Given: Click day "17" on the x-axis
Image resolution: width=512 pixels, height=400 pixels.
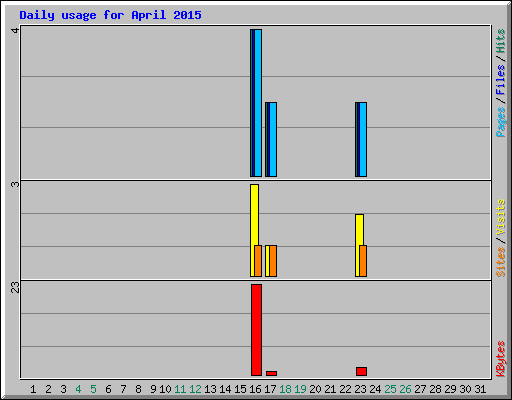Looking at the screenshot, I should [270, 389].
